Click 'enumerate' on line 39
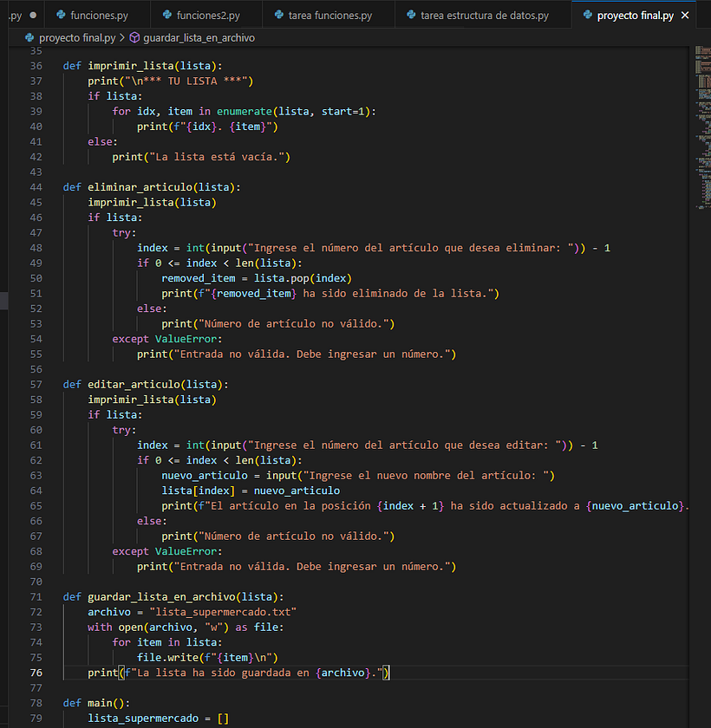 tap(245, 112)
